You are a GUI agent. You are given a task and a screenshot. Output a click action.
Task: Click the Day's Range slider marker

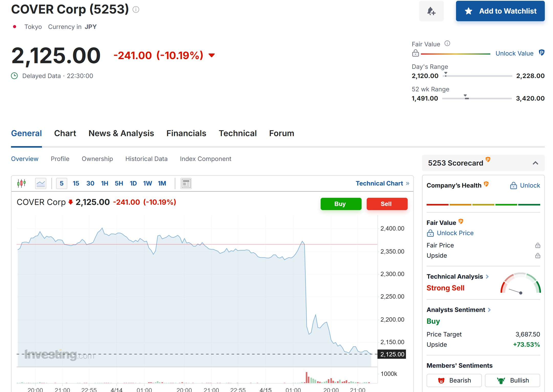446,74
